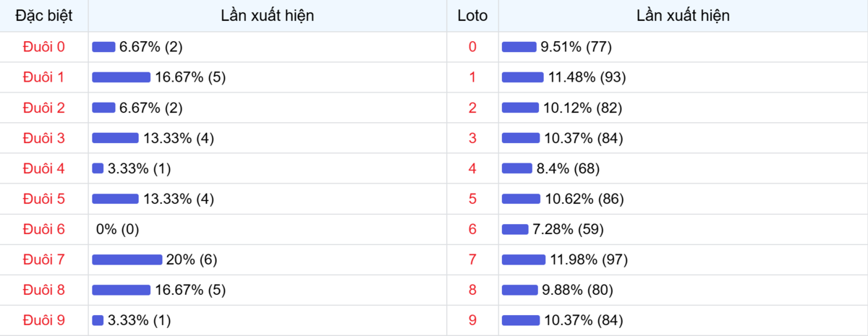Viewport: 868px width, 336px height.
Task: Click the Loto number 1 label
Action: point(472,77)
